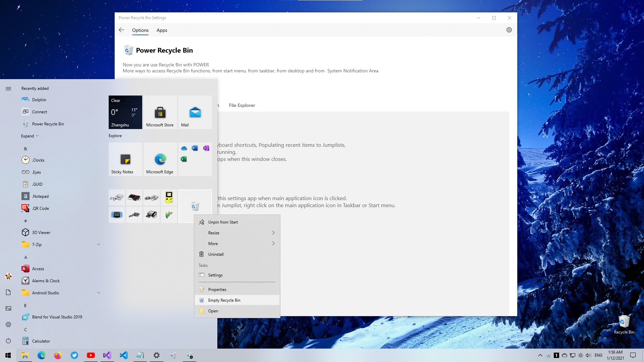Open the Zhangshu weather tile
644x362 pixels.
(125, 112)
